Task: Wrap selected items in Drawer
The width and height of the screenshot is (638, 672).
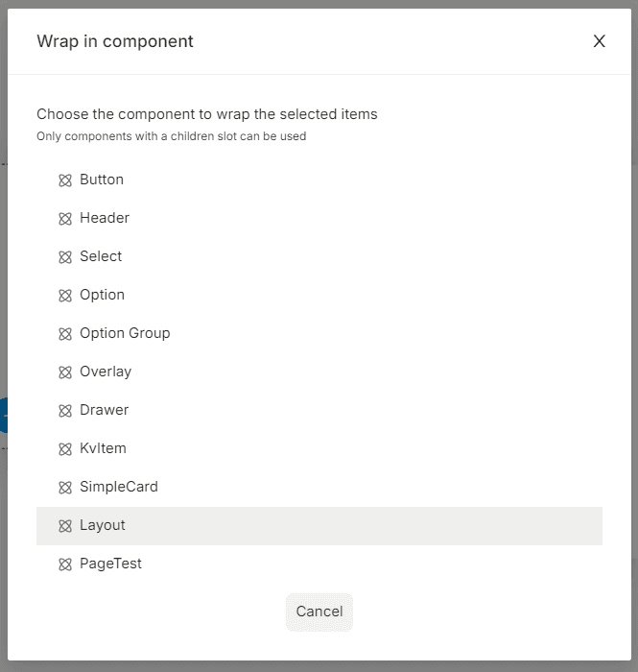Action: (x=319, y=411)
